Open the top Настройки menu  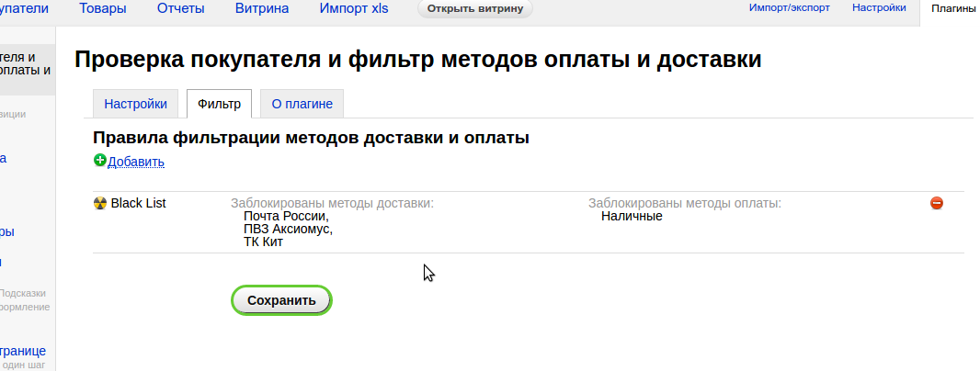[x=879, y=7]
